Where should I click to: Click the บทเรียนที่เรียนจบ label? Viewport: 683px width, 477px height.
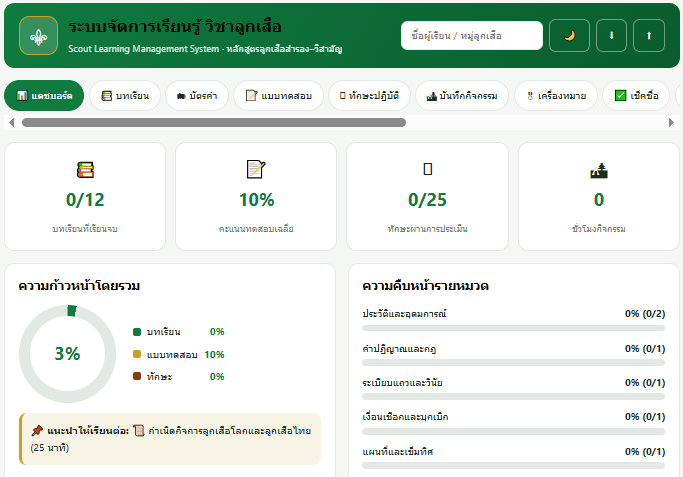click(x=85, y=229)
